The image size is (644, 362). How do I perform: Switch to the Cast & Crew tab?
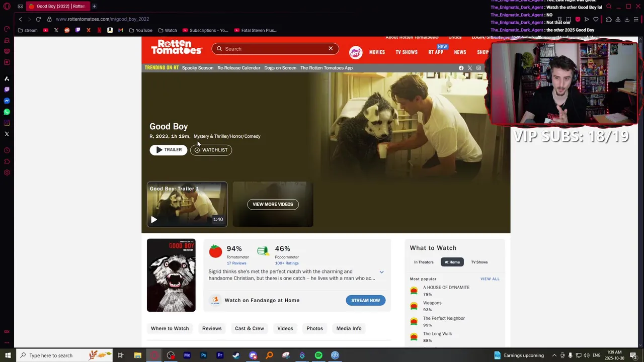coord(250,328)
